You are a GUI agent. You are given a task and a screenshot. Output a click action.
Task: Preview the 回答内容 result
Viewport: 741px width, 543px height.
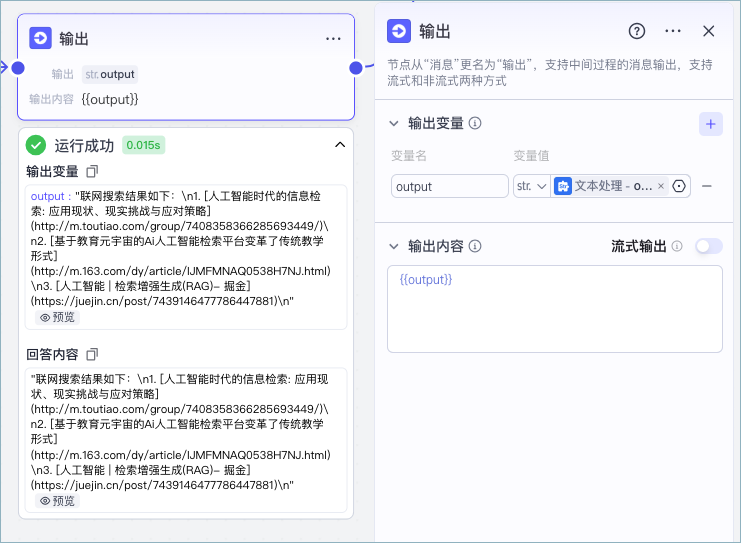pos(57,500)
